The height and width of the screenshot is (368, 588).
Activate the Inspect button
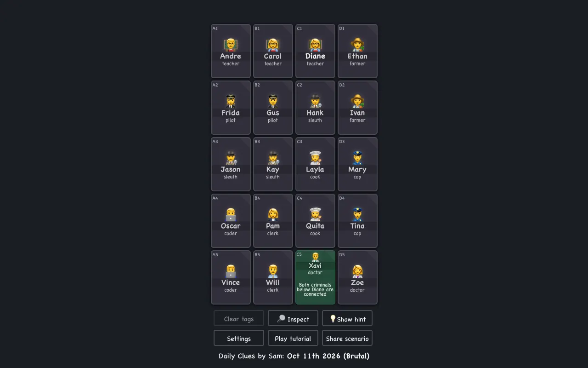pos(293,318)
